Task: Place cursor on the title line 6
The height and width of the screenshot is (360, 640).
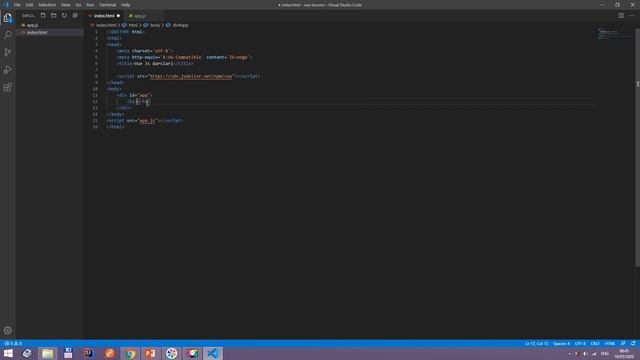Action: tap(155, 64)
